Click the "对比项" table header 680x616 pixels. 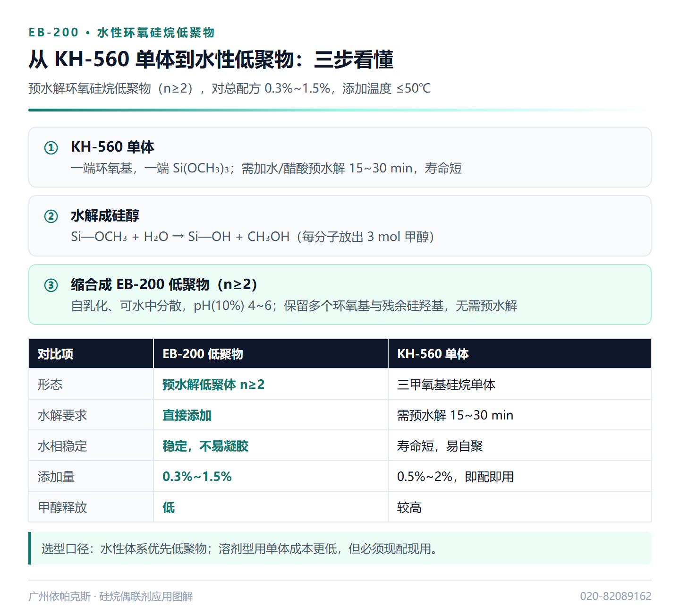[x=91, y=354]
